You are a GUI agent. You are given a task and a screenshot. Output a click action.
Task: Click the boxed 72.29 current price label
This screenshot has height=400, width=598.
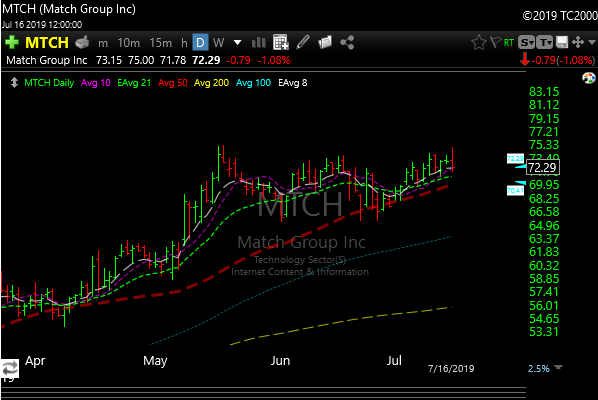click(x=543, y=167)
